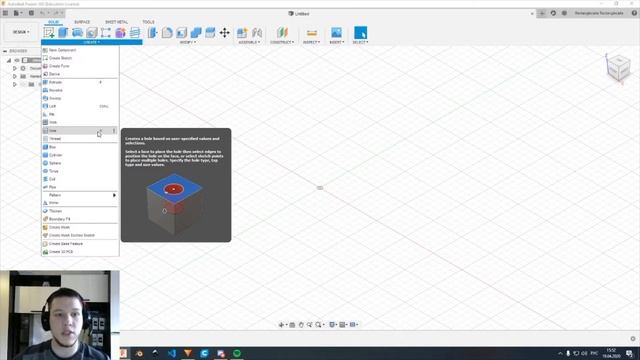Open the Assemble dropdown menu
Viewport: 640px width, 360px height.
coord(249,42)
